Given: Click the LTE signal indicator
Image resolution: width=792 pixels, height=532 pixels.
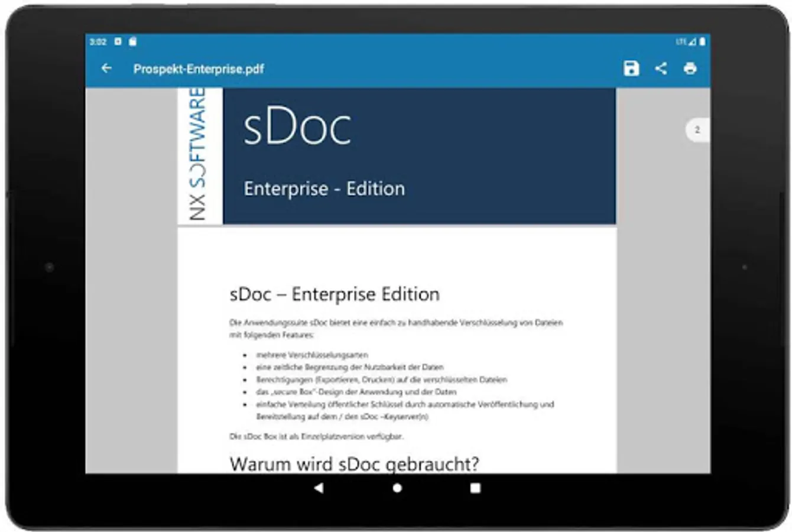Looking at the screenshot, I should tap(686, 42).
